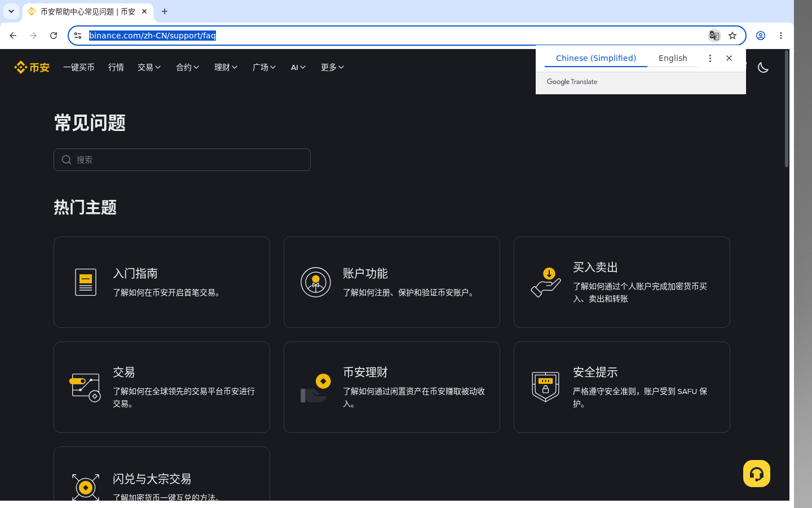This screenshot has width=812, height=508.
Task: Click the browser forward arrow
Action: (x=33, y=36)
